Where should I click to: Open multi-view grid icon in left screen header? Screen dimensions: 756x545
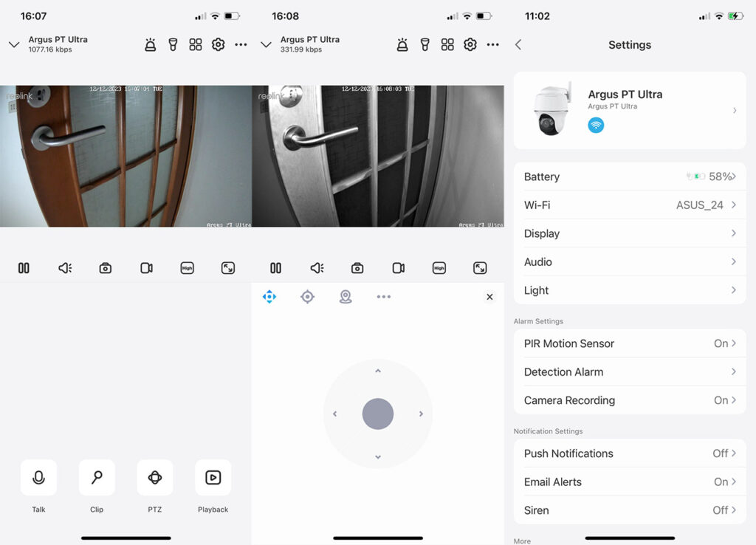(x=195, y=45)
